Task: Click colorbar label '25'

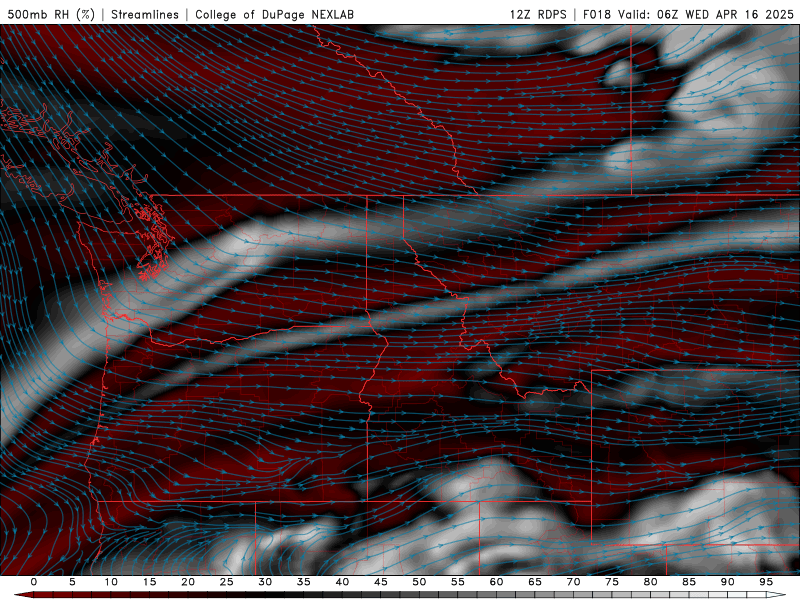Action: [227, 582]
